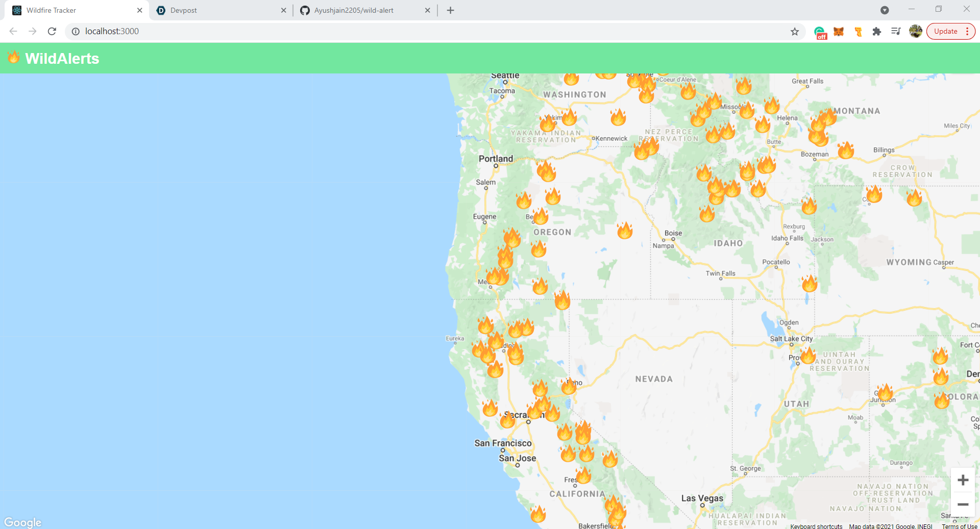Viewport: 980px width, 529px height.
Task: View site information icon
Action: coord(76,31)
